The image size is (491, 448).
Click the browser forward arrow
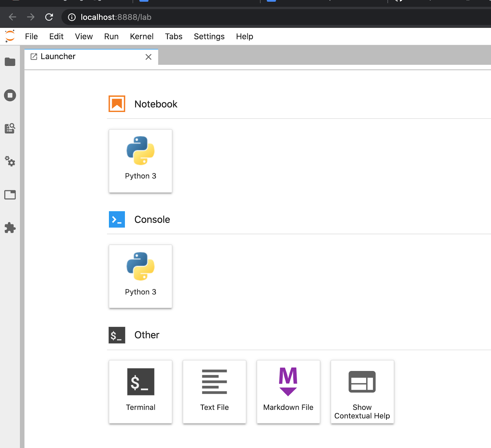pyautogui.click(x=31, y=17)
